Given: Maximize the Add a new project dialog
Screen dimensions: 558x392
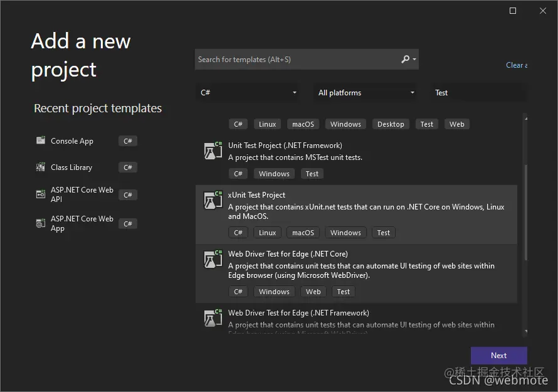Looking at the screenshot, I should [513, 11].
